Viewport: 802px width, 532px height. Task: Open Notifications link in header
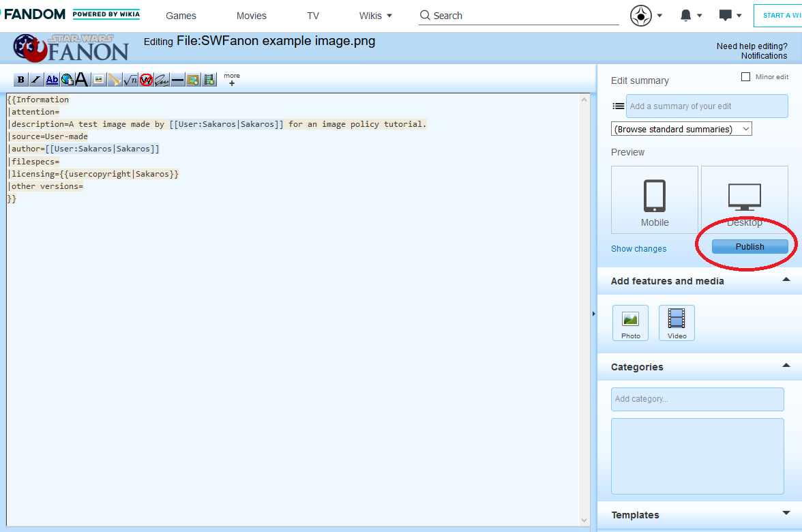[x=764, y=56]
